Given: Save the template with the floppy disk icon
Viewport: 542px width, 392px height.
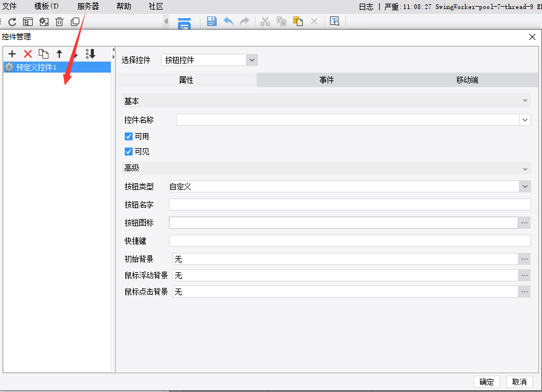Looking at the screenshot, I should (212, 21).
